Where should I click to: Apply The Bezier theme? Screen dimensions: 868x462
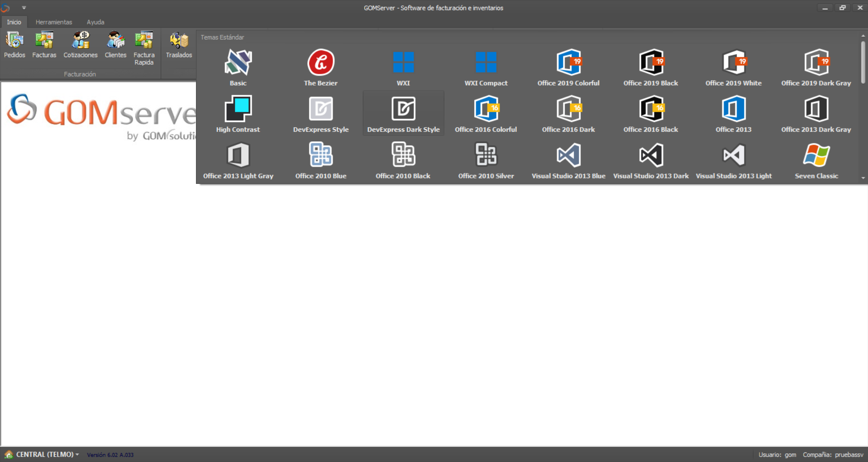pos(320,67)
